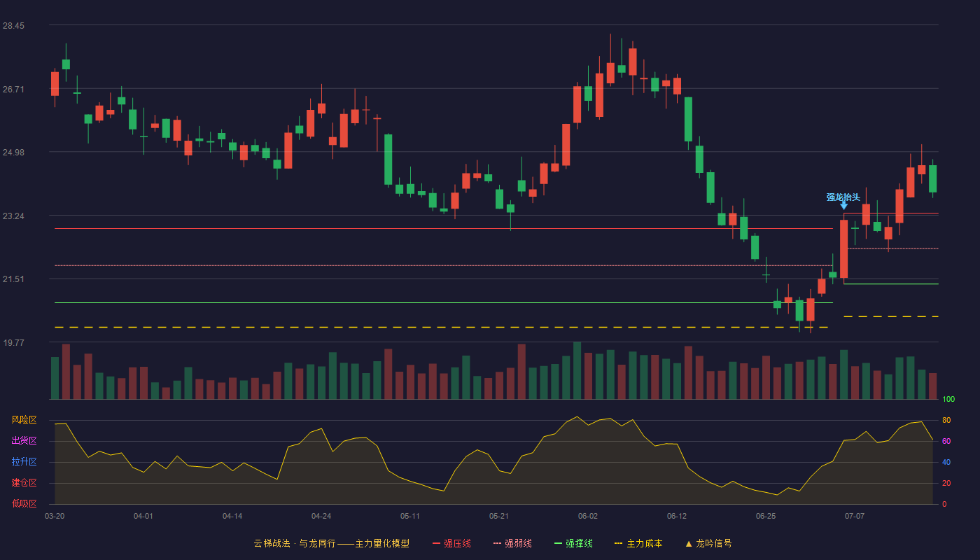
Task: Select the 21.51 price axis label
Action: point(13,279)
